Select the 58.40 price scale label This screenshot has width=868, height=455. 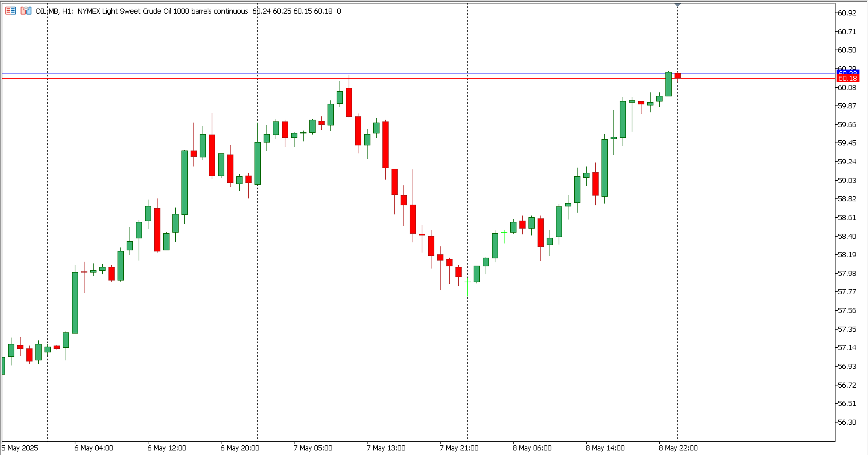[847, 236]
